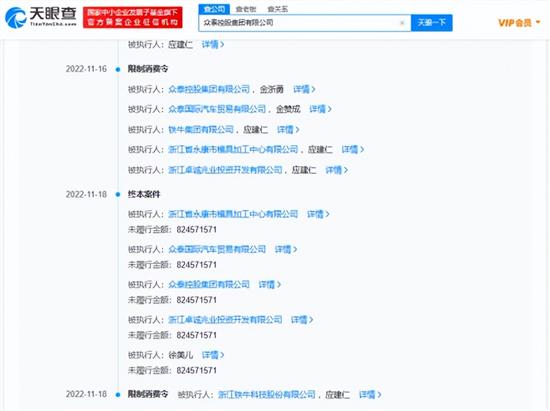This screenshot has width=550, height=411.
Task: Open the VIP会员 dropdown menu
Action: (519, 23)
